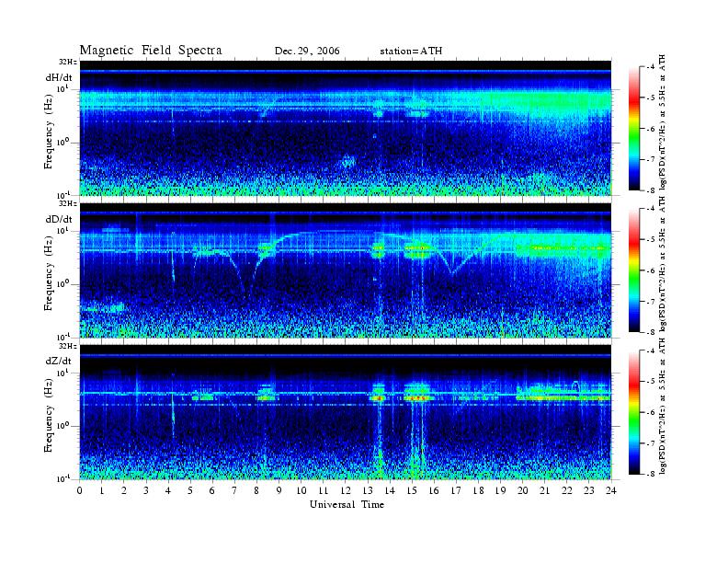This screenshot has height=563, width=728.
Task: Click the 'Magnetic Field Spectra' title
Action: pyautogui.click(x=151, y=51)
